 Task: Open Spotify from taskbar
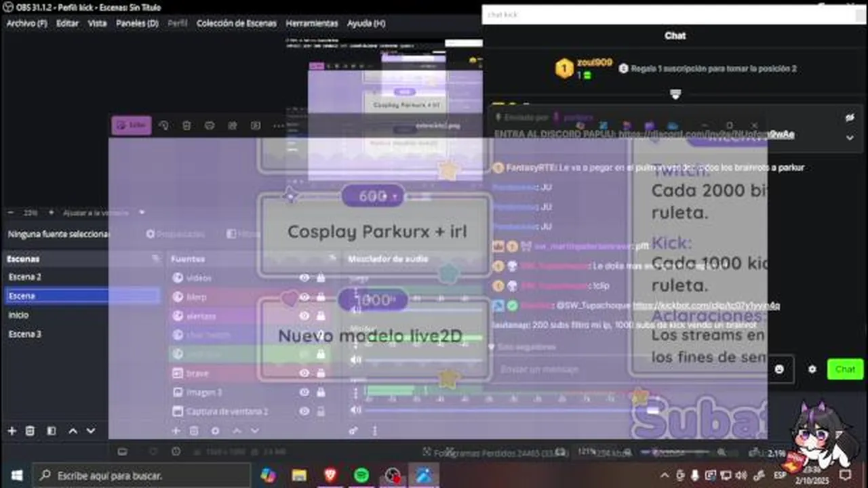(x=361, y=475)
